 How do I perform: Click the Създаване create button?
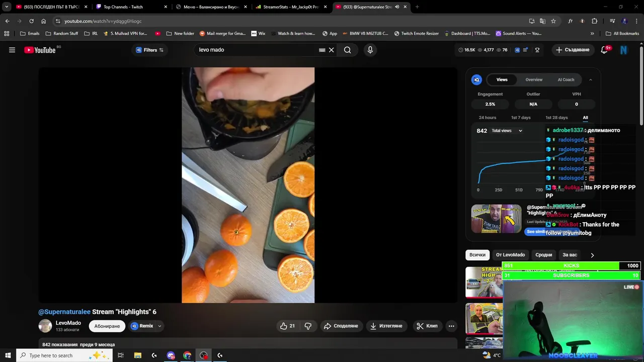tap(573, 50)
